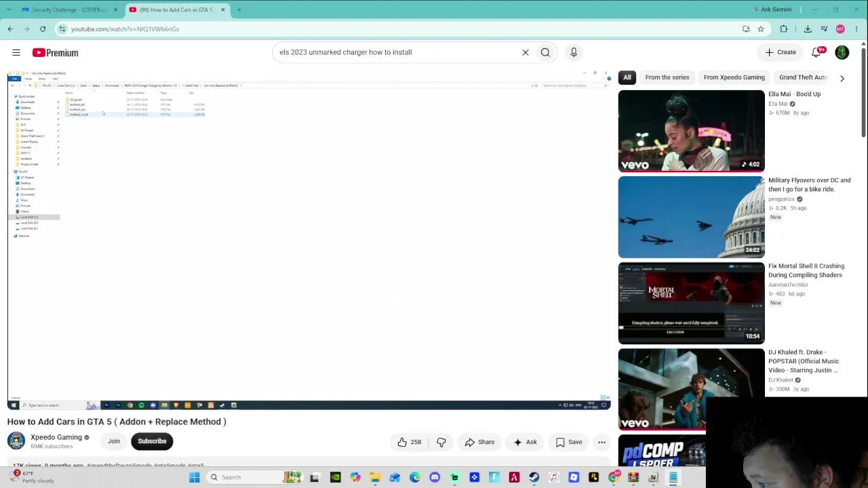Go back in the browser

10,28
